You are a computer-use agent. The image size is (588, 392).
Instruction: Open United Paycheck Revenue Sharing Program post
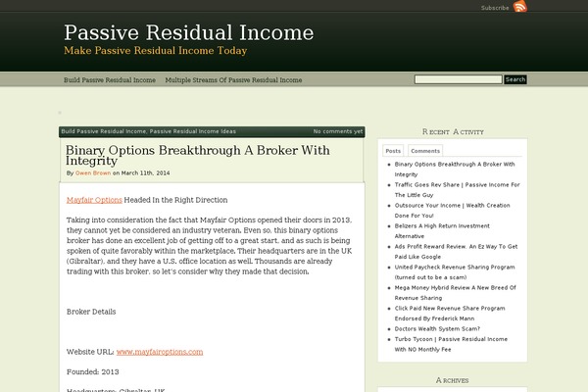click(x=455, y=272)
